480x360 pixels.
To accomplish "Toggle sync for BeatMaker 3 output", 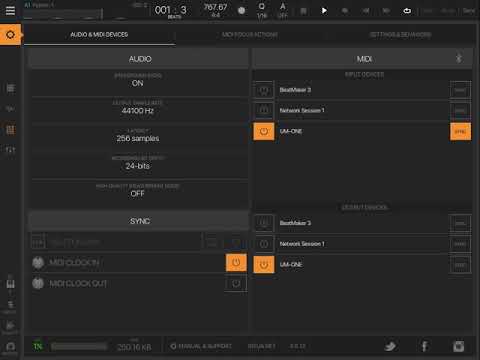I will 460,223.
